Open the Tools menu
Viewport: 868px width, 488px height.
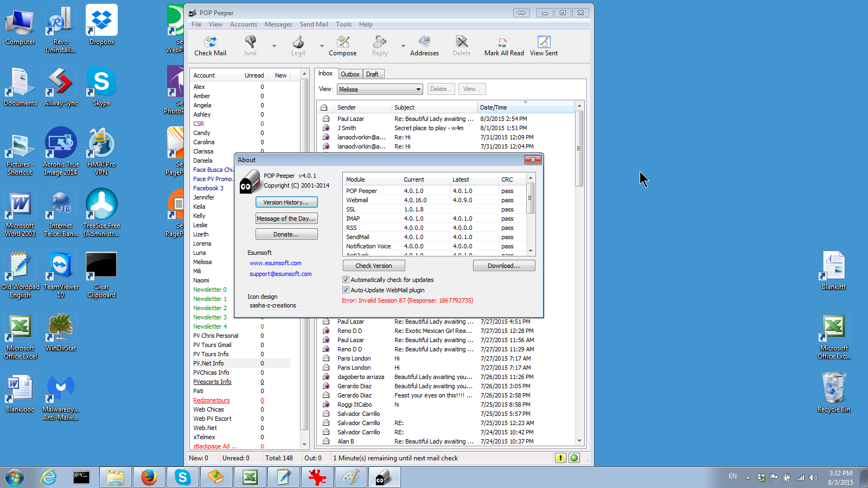tap(343, 24)
